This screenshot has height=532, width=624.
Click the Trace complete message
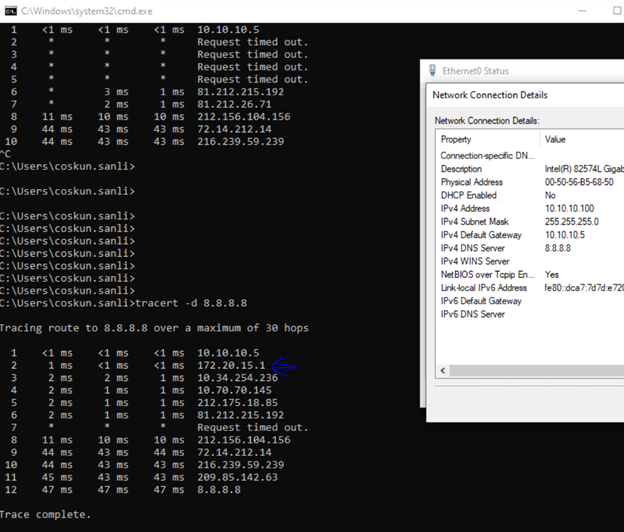(x=45, y=514)
